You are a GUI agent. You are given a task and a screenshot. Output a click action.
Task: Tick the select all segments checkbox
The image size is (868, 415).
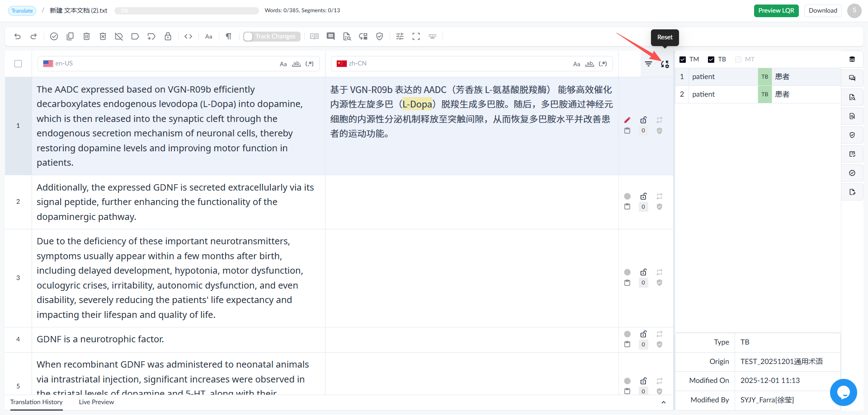[x=18, y=64]
